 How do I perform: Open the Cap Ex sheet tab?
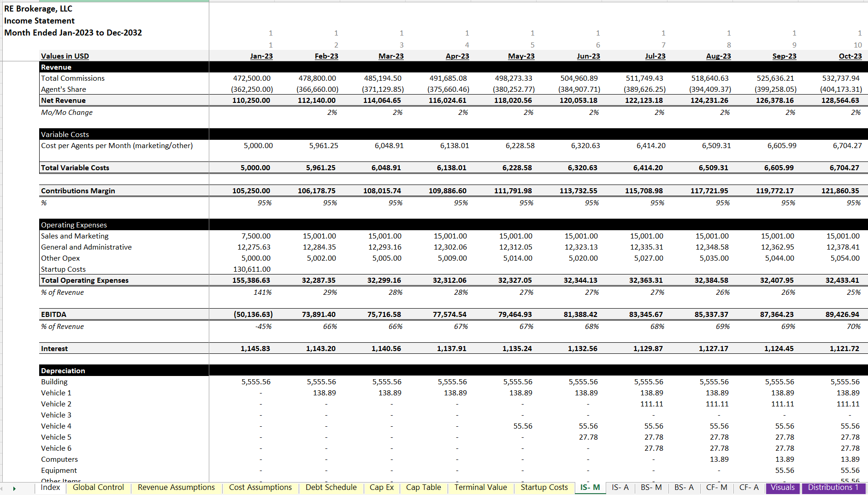pos(382,488)
